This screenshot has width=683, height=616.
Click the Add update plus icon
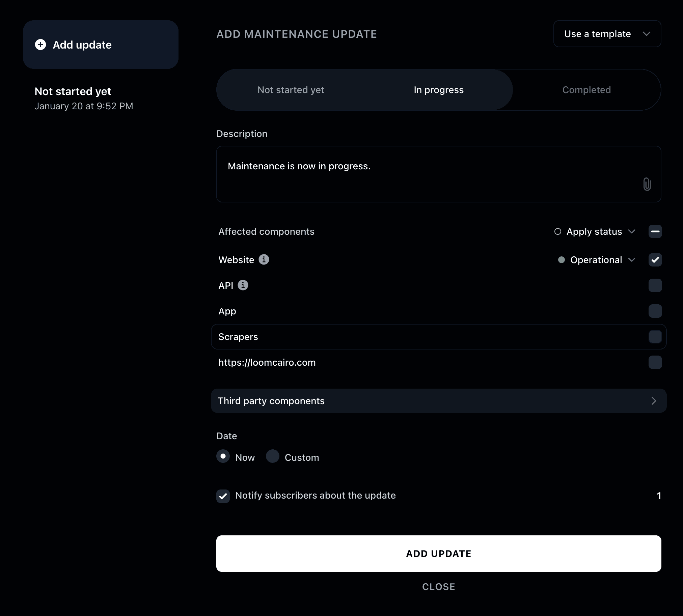pyautogui.click(x=40, y=45)
